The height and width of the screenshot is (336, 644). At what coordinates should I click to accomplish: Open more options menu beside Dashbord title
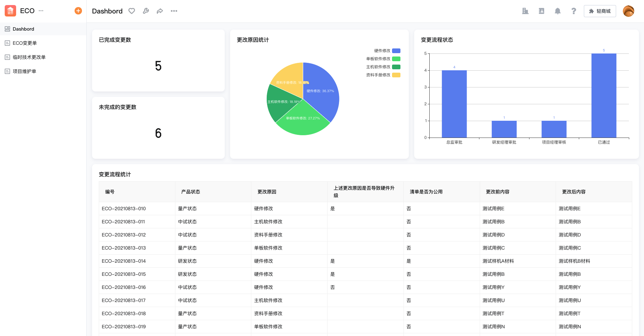tap(174, 11)
